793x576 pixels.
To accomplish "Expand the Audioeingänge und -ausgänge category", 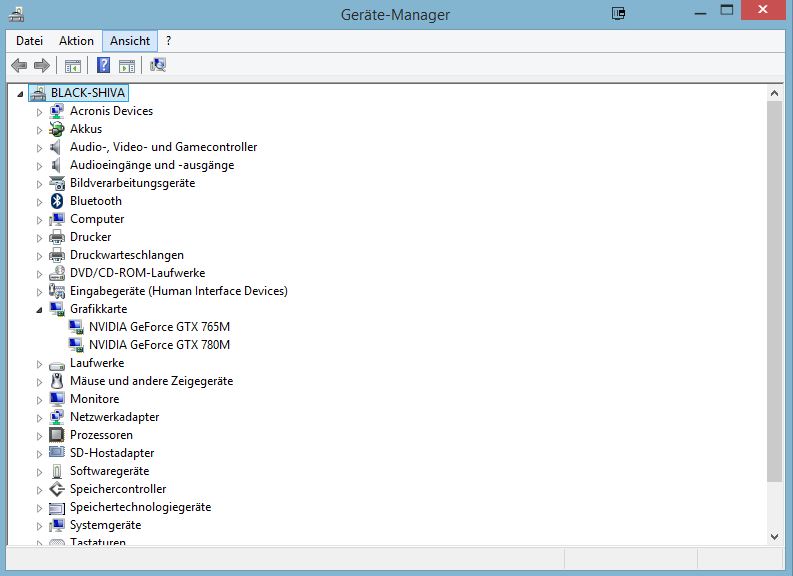I will pos(39,166).
